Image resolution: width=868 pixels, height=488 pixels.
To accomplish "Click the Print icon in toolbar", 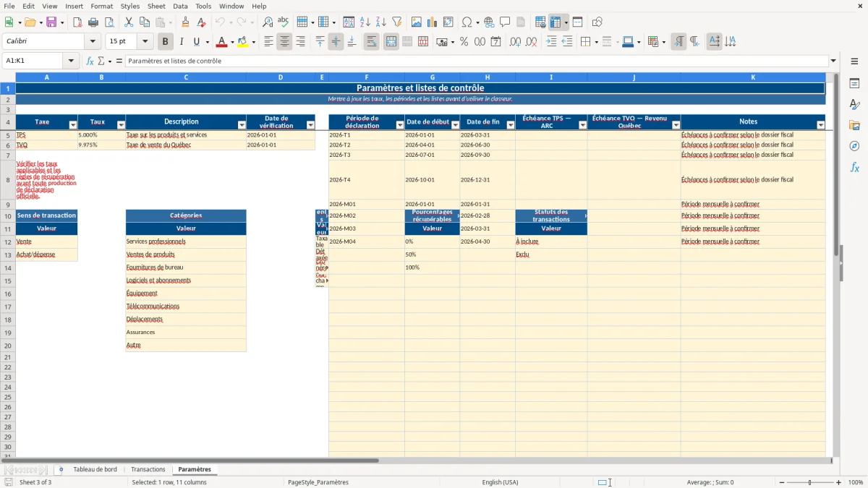I will (93, 22).
